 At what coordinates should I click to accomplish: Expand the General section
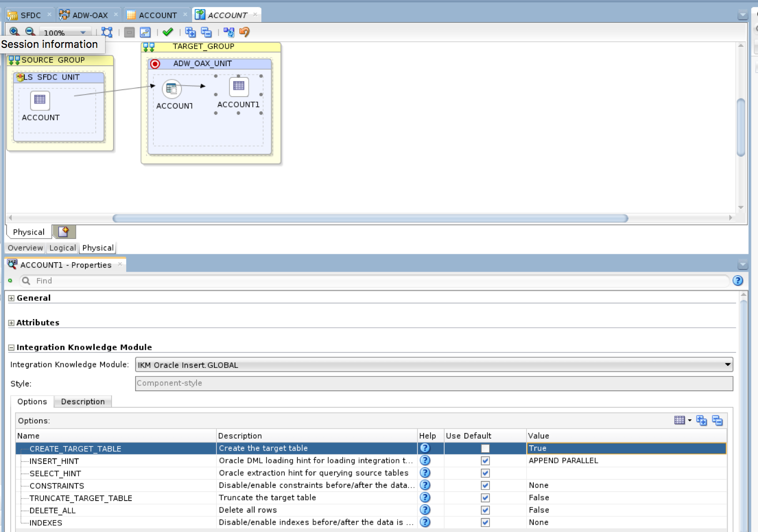tap(11, 298)
